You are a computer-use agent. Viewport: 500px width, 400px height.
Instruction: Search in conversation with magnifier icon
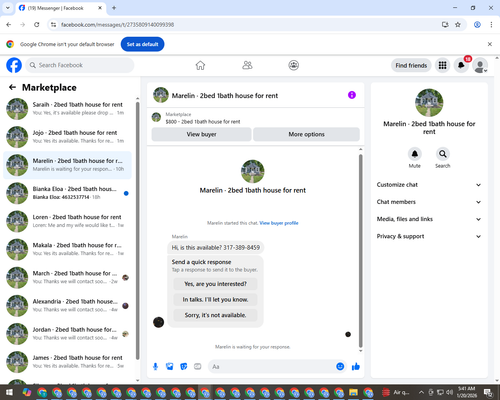click(x=443, y=154)
